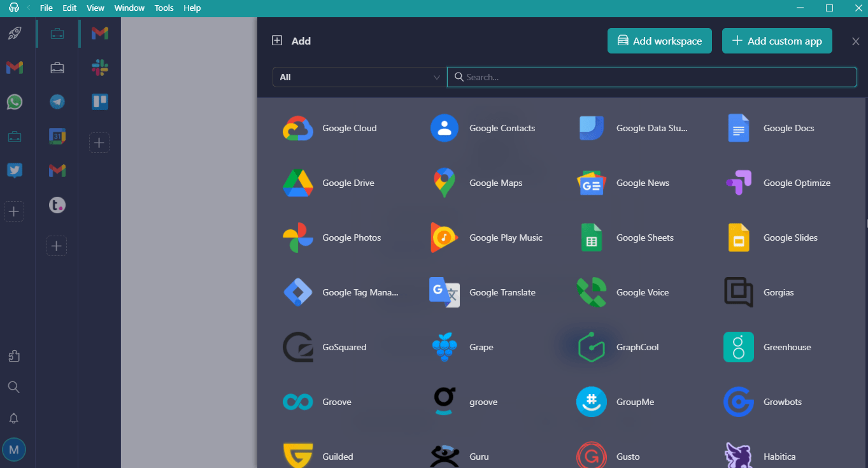Click the plus button below the t. icon
Viewport: 868px width, 468px height.
(57, 246)
